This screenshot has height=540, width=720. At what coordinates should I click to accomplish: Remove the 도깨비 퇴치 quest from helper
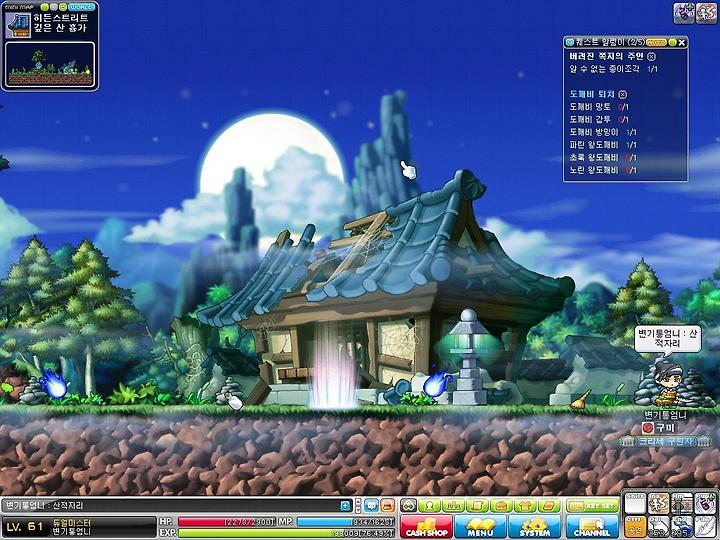coord(622,94)
